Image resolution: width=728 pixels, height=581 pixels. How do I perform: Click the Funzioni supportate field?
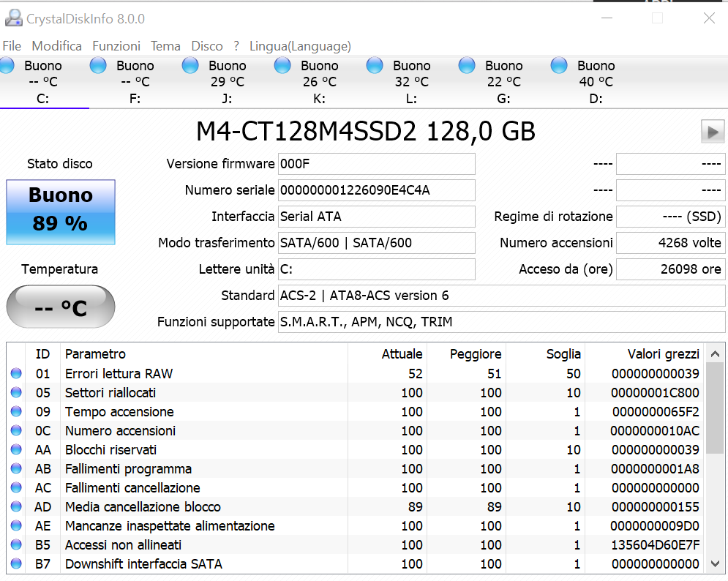click(x=501, y=322)
